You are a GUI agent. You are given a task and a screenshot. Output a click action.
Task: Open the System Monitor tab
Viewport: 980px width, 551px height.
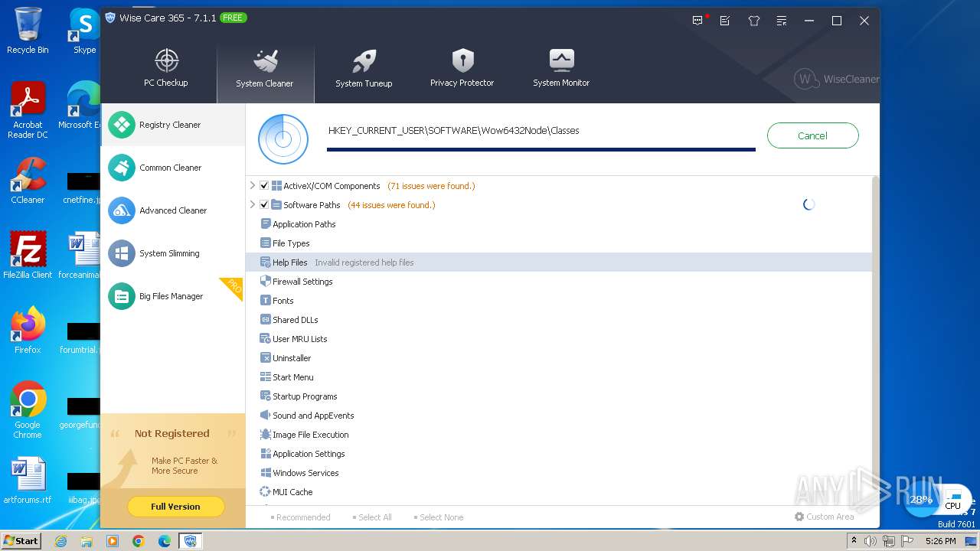pyautogui.click(x=561, y=69)
